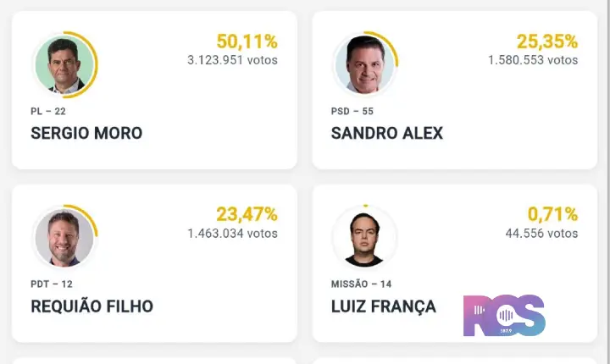The width and height of the screenshot is (610, 364).
Task: Click the 1.580.553 votos count
Action: point(533,60)
